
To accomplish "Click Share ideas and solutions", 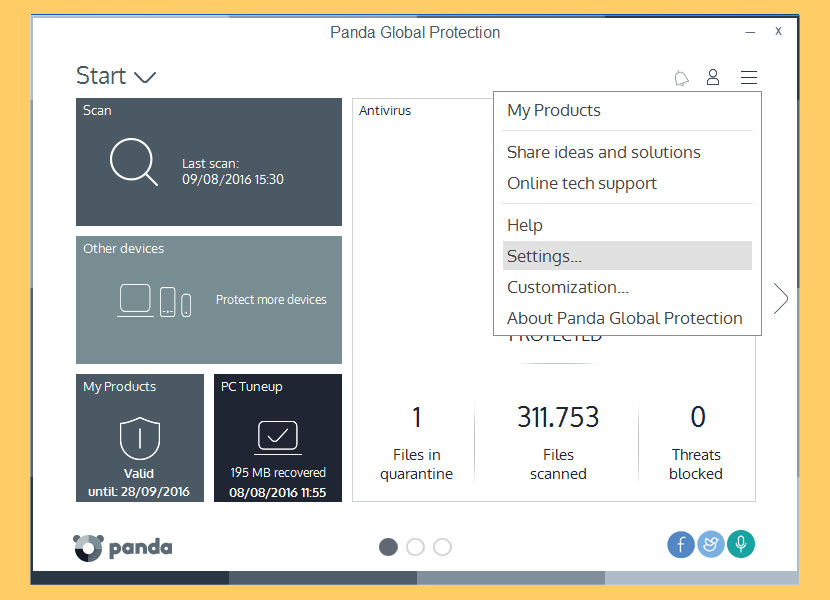I will [603, 152].
